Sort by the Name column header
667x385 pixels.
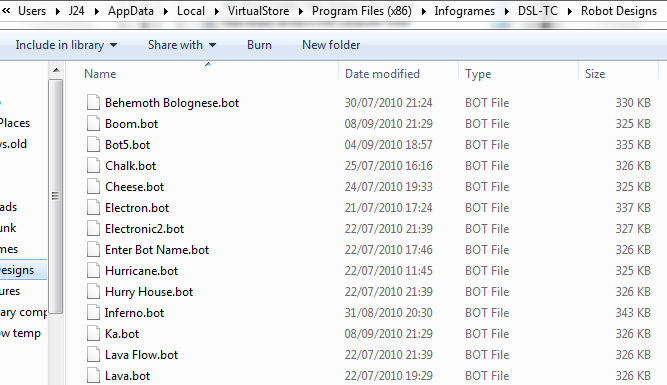coord(100,74)
